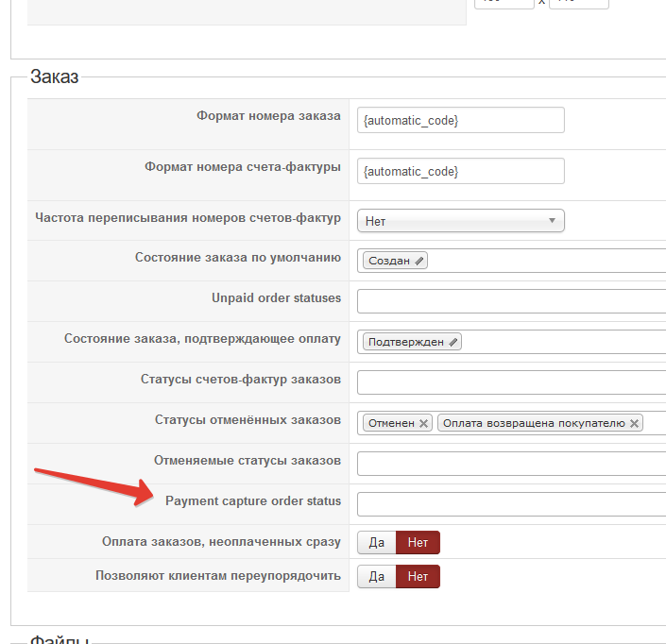
Task: Select Нет for Позволяют клиентам переупорядочить
Action: (418, 577)
